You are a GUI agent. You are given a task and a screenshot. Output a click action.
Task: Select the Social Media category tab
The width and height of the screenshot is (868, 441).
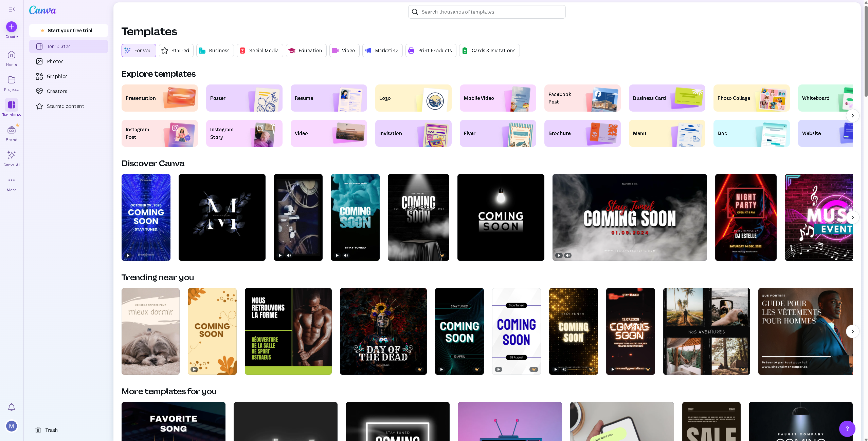[260, 51]
